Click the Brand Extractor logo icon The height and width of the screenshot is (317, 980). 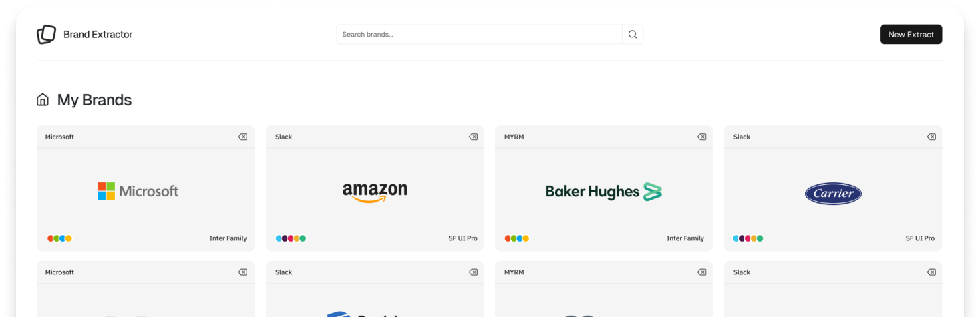[46, 34]
